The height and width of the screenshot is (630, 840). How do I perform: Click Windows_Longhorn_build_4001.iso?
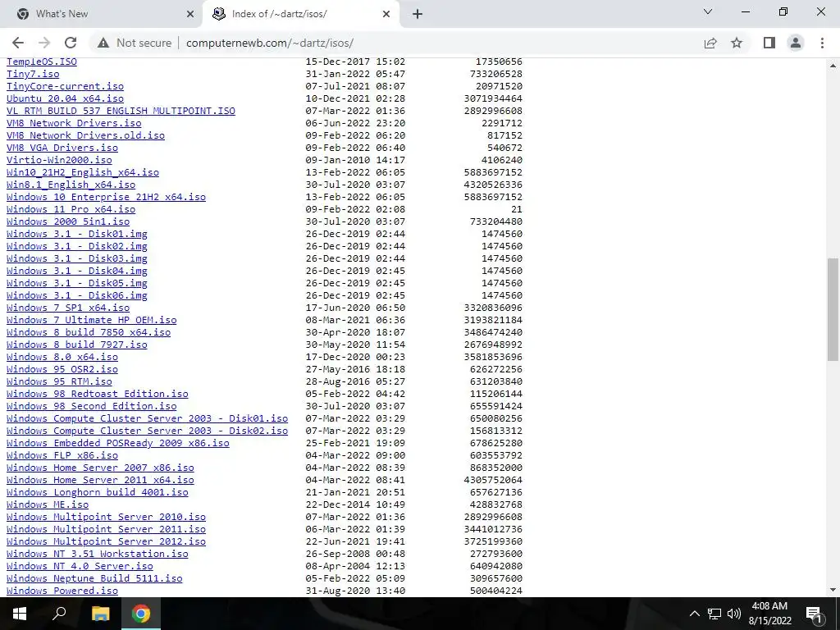(x=98, y=493)
